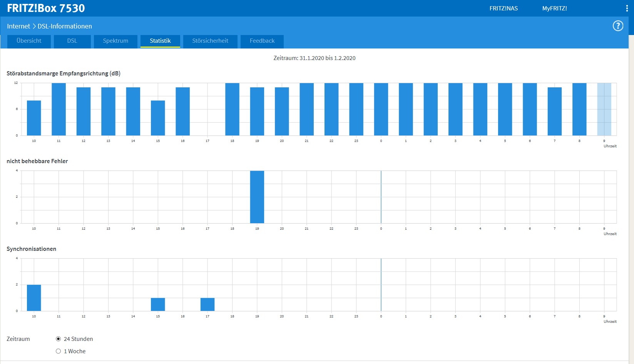Open the Störsicherheit tab

point(210,41)
